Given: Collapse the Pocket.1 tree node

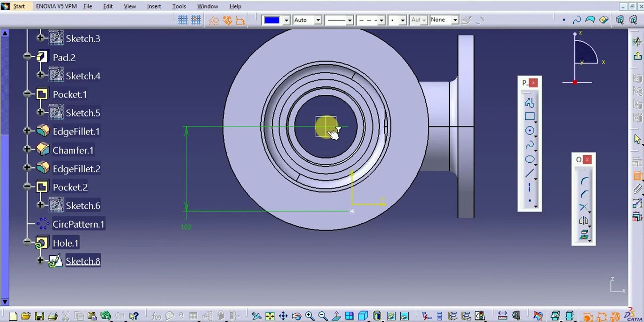Looking at the screenshot, I should coord(28,94).
